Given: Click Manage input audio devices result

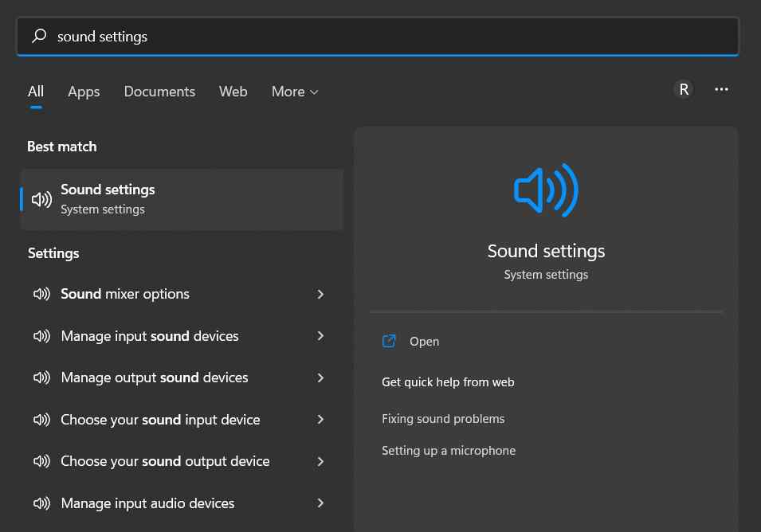Looking at the screenshot, I should (182, 503).
